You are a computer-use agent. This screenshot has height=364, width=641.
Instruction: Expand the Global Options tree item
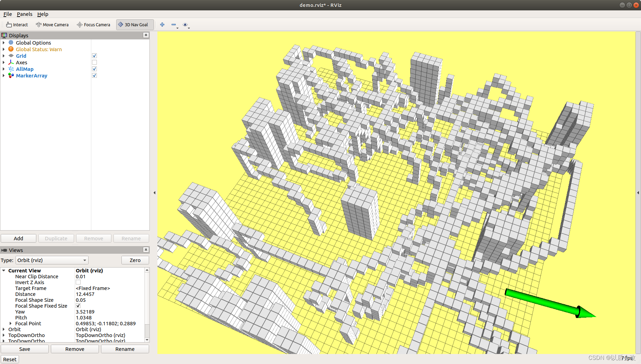pyautogui.click(x=4, y=43)
